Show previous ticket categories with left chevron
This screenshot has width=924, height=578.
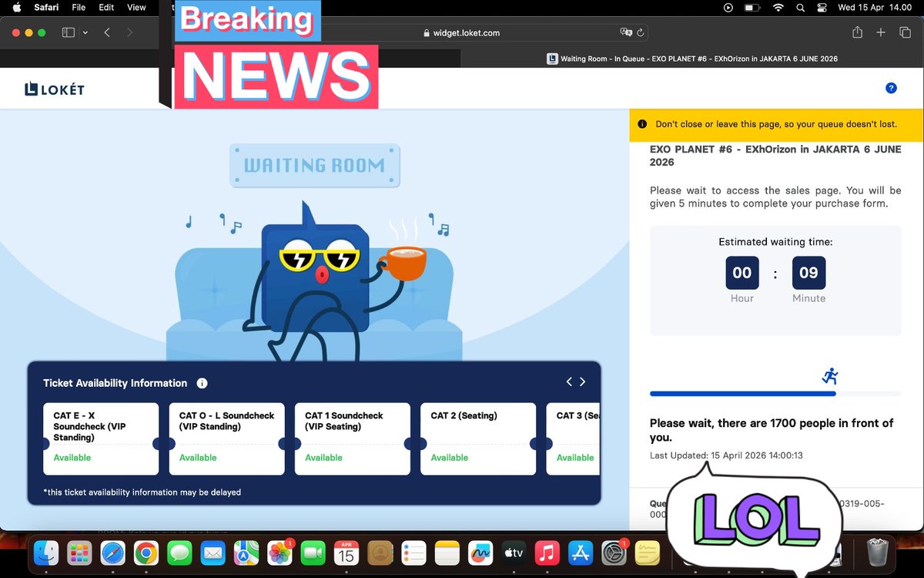[569, 381]
